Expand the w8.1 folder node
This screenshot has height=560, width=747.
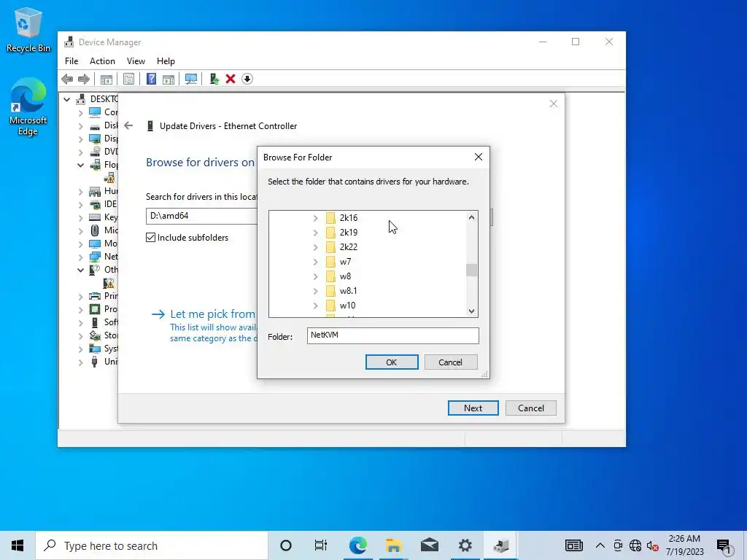pyautogui.click(x=315, y=292)
